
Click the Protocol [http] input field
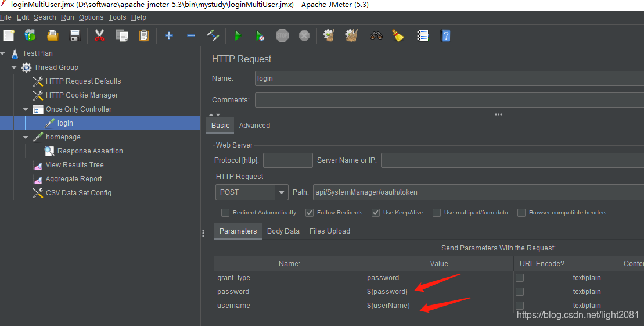288,160
